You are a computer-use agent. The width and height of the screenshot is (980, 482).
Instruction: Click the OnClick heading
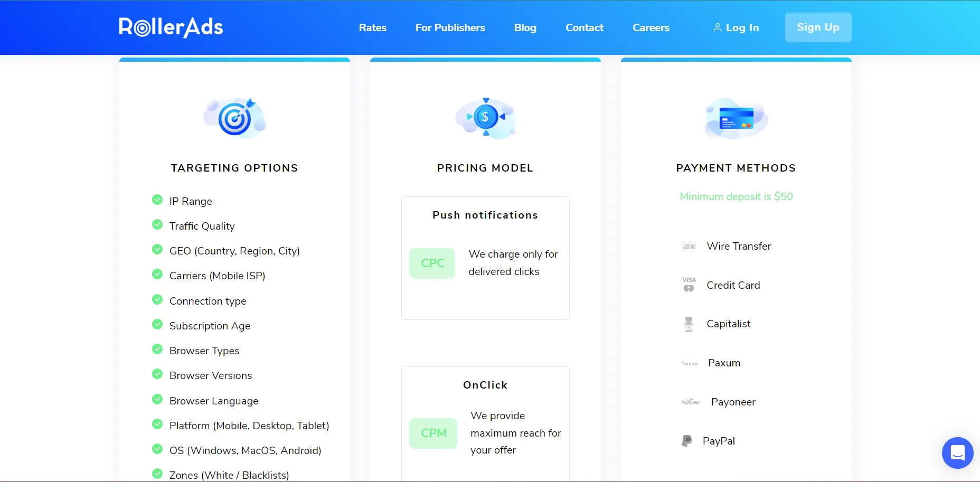[x=485, y=385]
